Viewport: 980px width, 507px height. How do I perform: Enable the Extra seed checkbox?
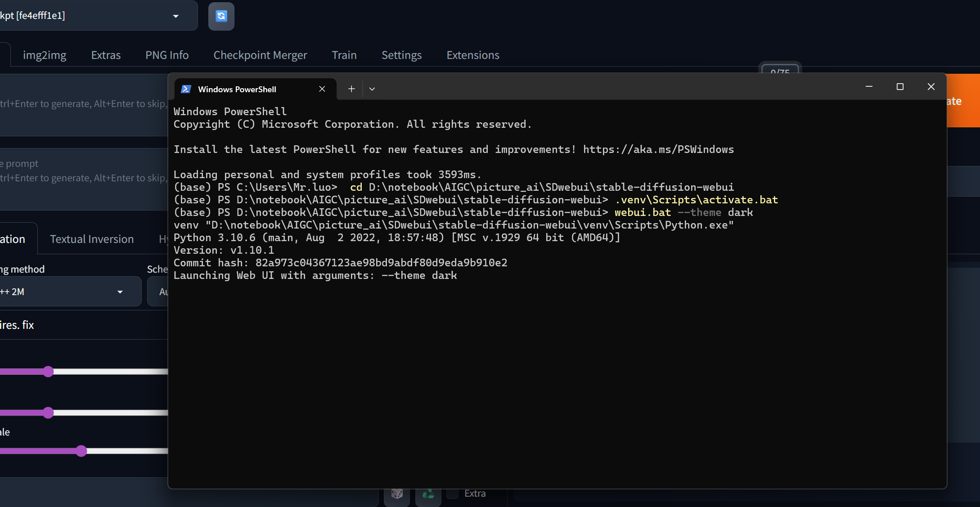452,493
